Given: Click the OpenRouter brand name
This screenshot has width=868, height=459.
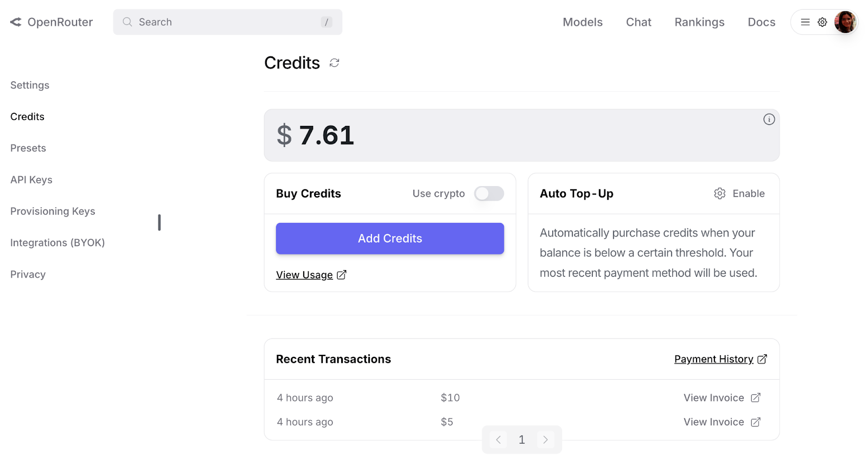Looking at the screenshot, I should coord(60,22).
